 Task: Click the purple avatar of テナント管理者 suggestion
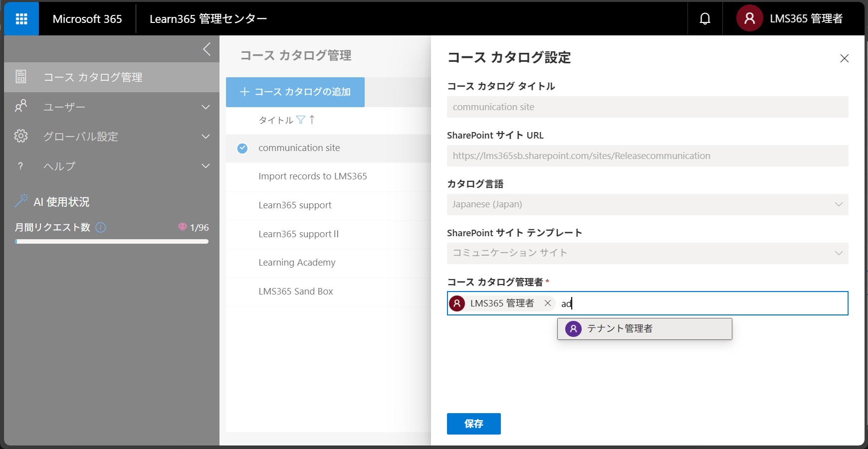click(573, 329)
